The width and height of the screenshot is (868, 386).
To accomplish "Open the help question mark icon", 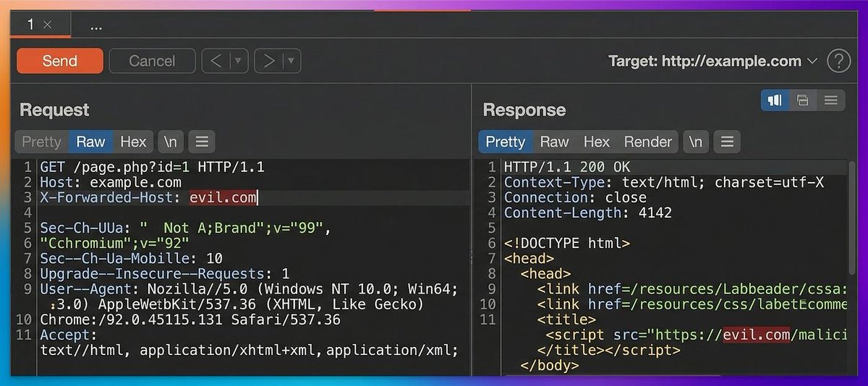I will pos(838,61).
